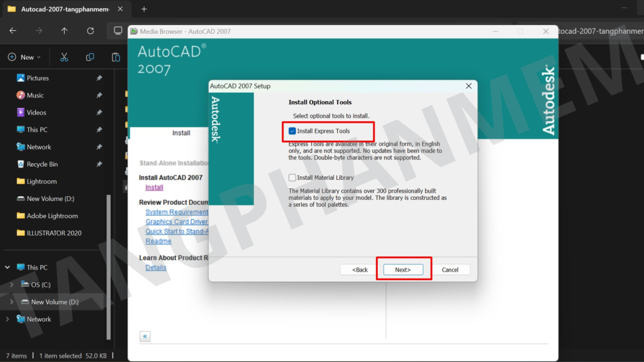644x362 pixels.
Task: Click the Cut scissors icon in Explorer toolbar
Action: [64, 57]
